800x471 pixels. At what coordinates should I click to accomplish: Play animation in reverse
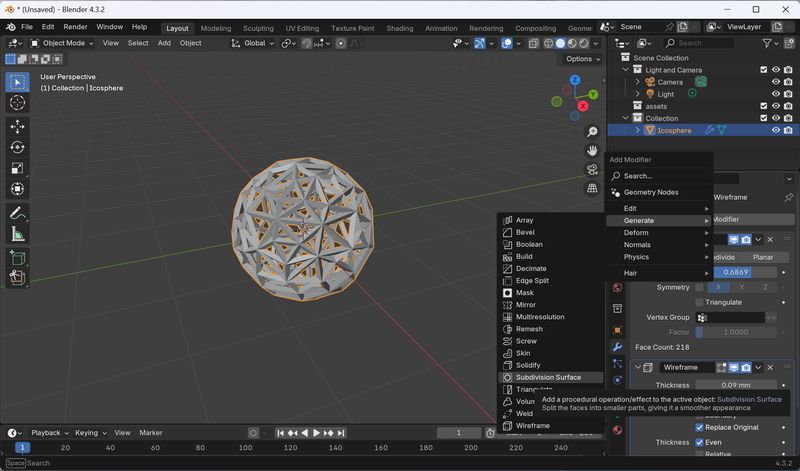[x=305, y=433]
